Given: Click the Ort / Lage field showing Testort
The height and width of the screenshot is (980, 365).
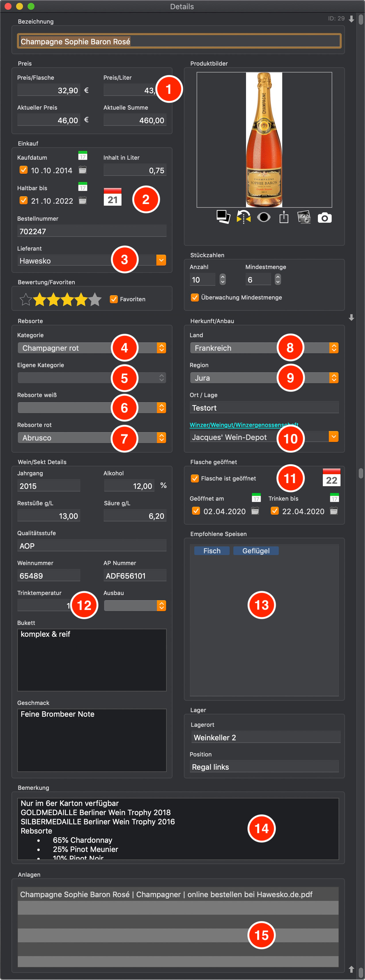Looking at the screenshot, I should [x=264, y=407].
